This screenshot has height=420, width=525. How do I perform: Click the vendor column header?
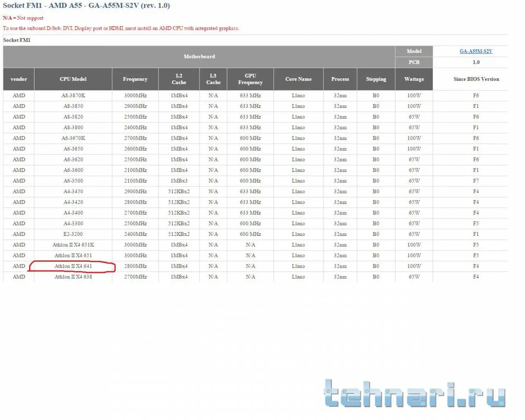[x=19, y=79]
